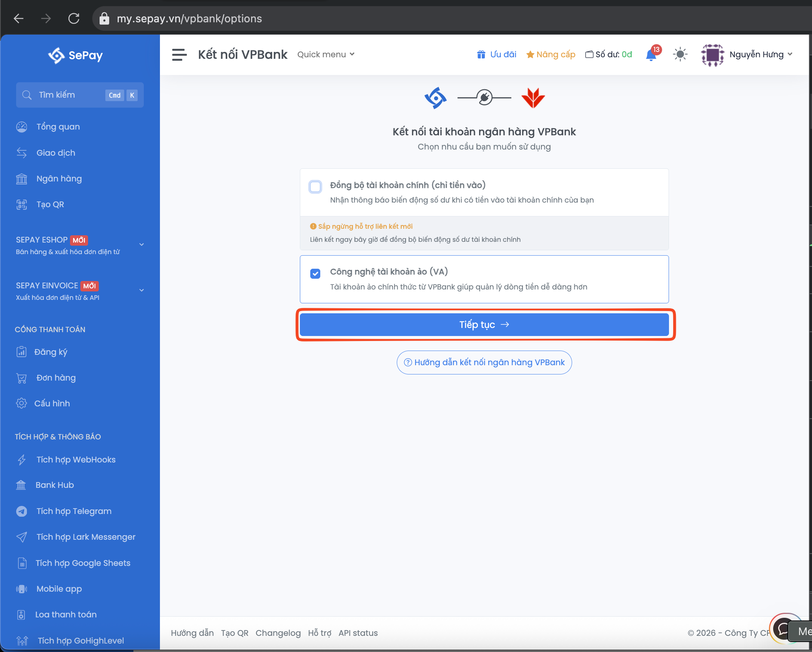Go back with browser back arrow
Image resolution: width=812 pixels, height=652 pixels.
(18, 18)
